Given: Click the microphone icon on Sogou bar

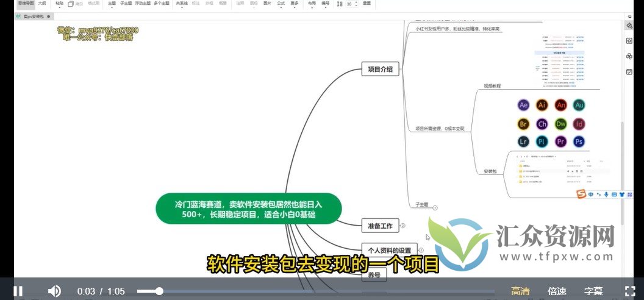Looking at the screenshot, I should pyautogui.click(x=606, y=194).
